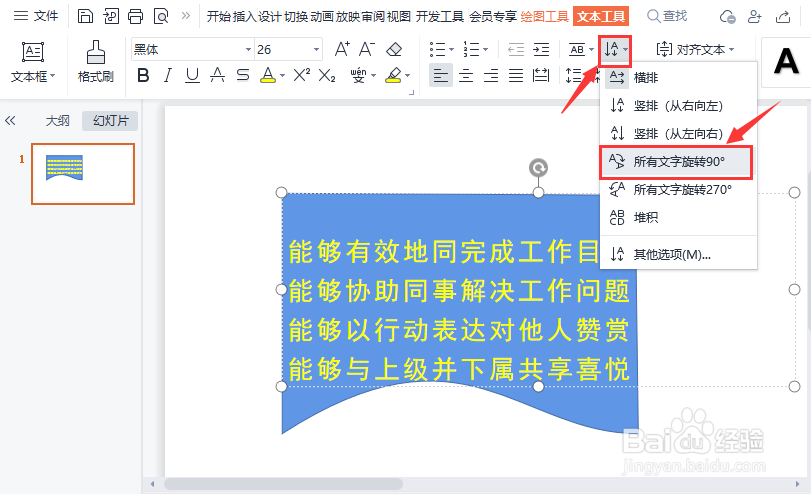The image size is (811, 494).
Task: Select justify paragraph alignment
Action: coord(516,76)
